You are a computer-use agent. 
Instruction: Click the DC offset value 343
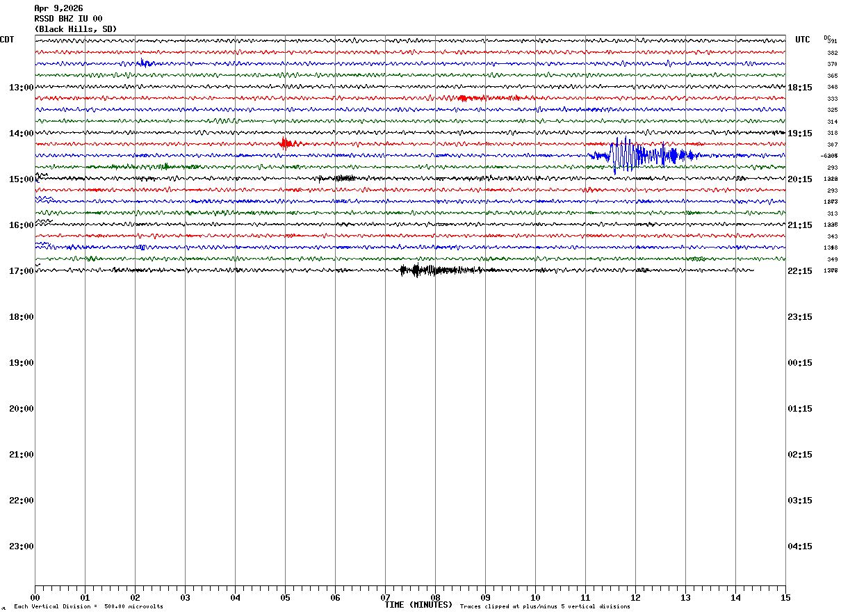coord(833,236)
